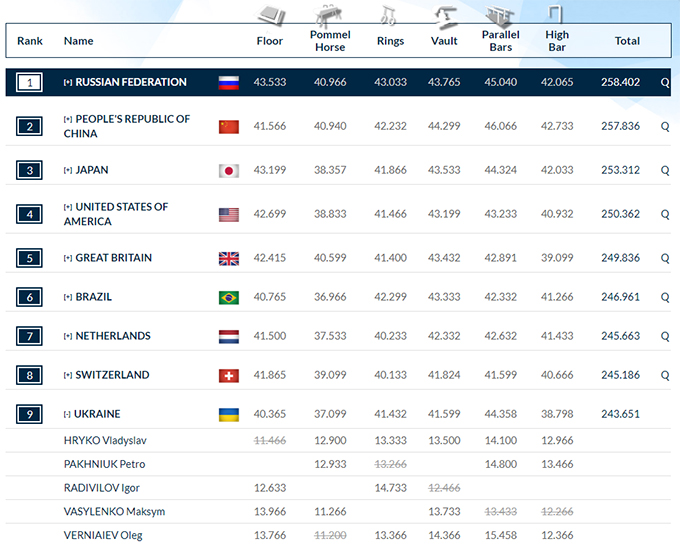Click the Russian Federation flag icon
This screenshot has height=548, width=680.
tap(229, 83)
